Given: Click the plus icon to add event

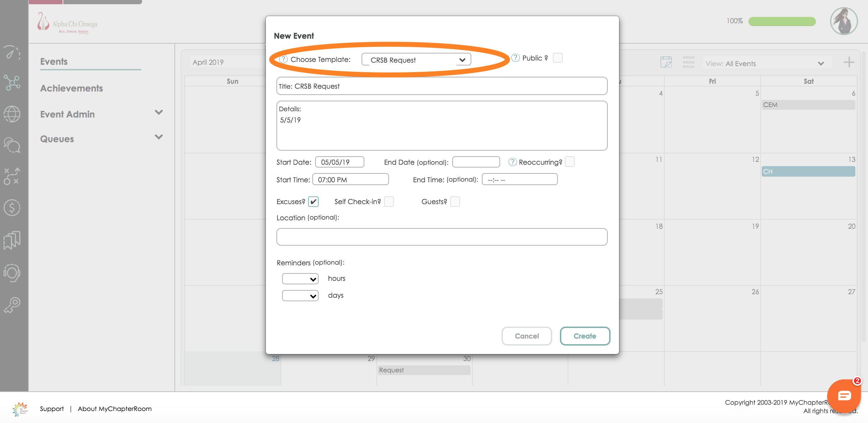Looking at the screenshot, I should [x=849, y=63].
